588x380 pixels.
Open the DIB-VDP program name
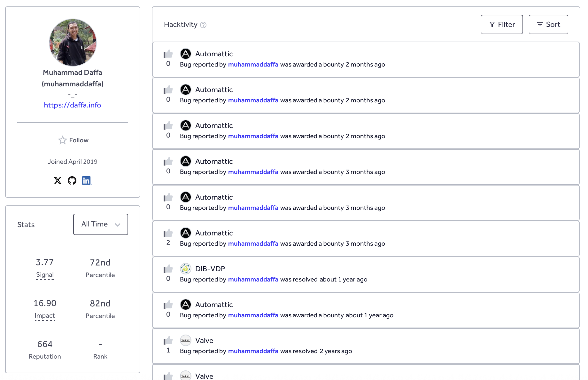[x=210, y=269]
